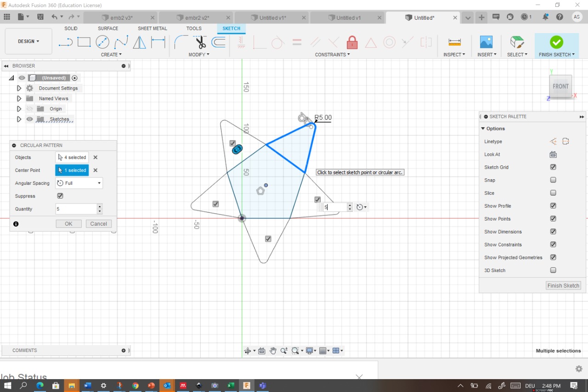The image size is (588, 392).
Task: Enable the Slice checkbox
Action: [553, 193]
